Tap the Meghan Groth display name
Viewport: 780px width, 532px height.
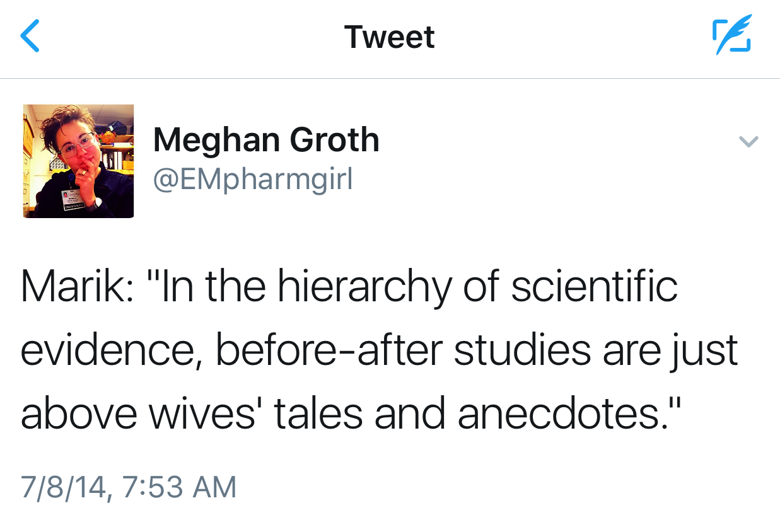click(266, 140)
